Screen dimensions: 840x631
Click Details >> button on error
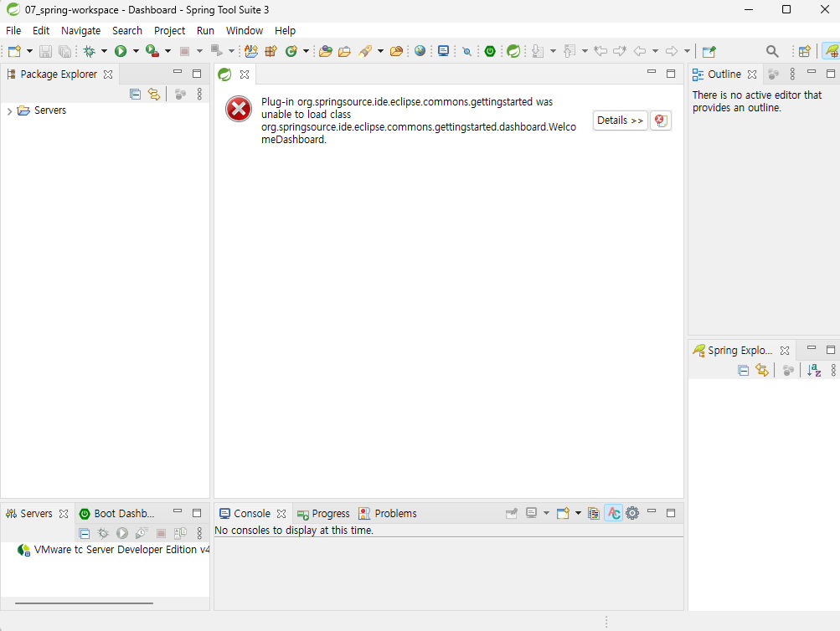coord(620,121)
